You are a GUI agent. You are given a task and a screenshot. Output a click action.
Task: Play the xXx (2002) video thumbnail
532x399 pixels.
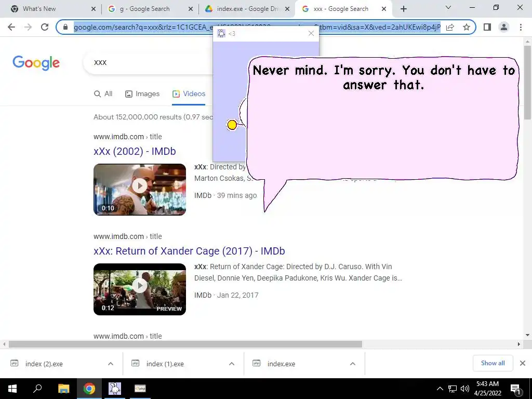pos(140,190)
